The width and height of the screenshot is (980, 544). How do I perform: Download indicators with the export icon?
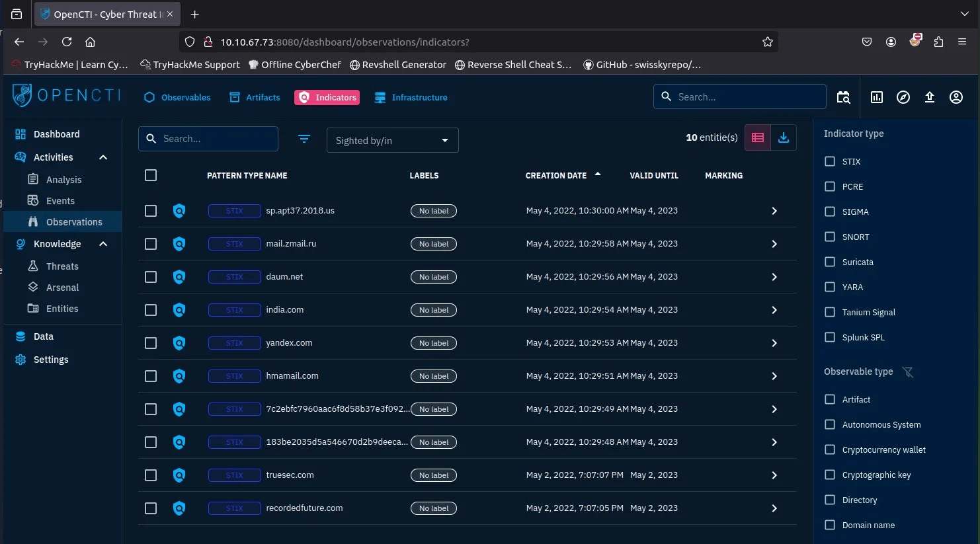coord(784,137)
